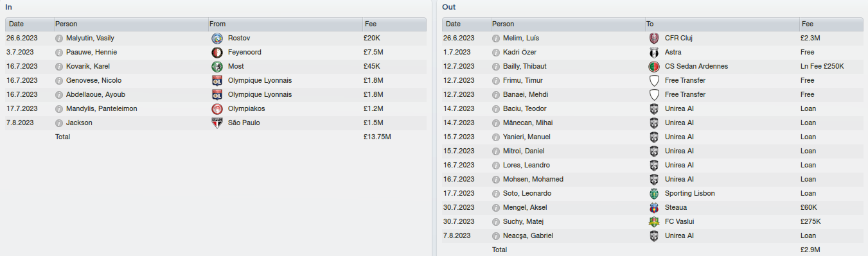Sort outgoing transfers by To column
The height and width of the screenshot is (256, 868).
coord(722,24)
